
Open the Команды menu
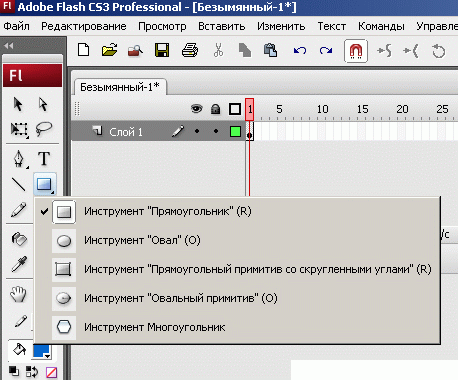click(x=381, y=26)
